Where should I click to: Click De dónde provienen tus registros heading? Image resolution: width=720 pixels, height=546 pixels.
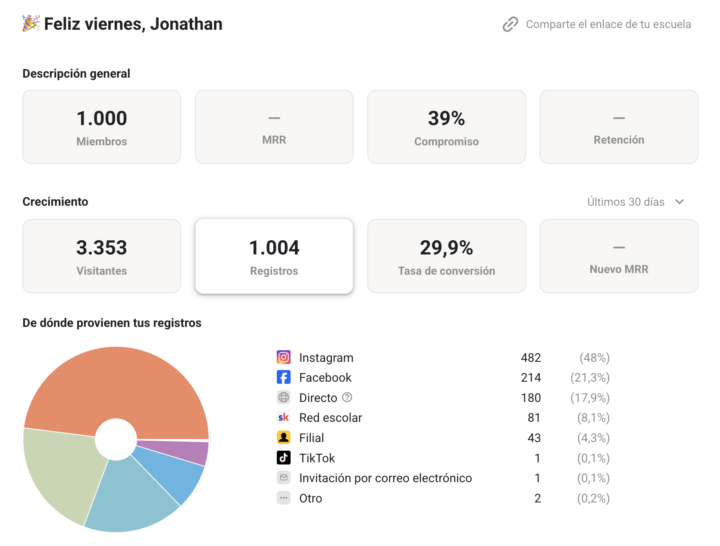(112, 323)
